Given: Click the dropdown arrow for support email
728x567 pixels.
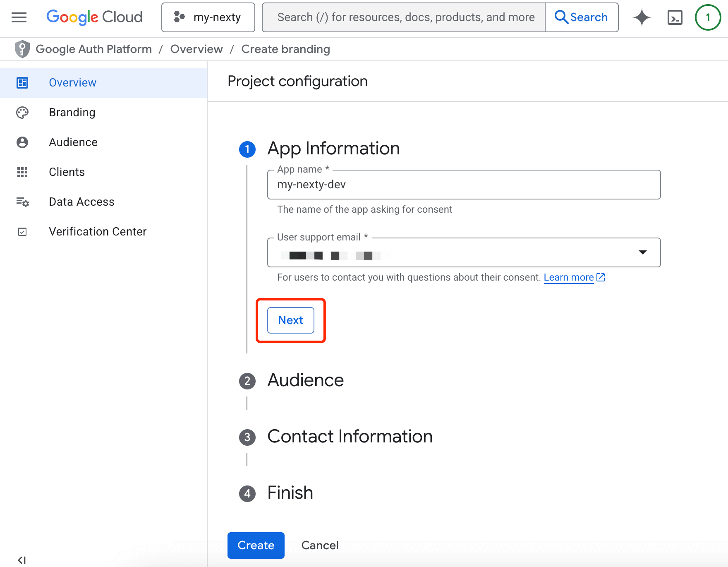Looking at the screenshot, I should [x=643, y=252].
